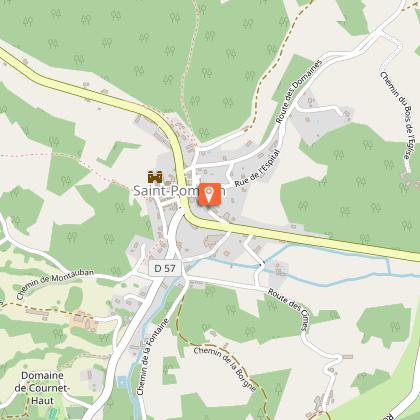Click the orange location pin marker

210,194
